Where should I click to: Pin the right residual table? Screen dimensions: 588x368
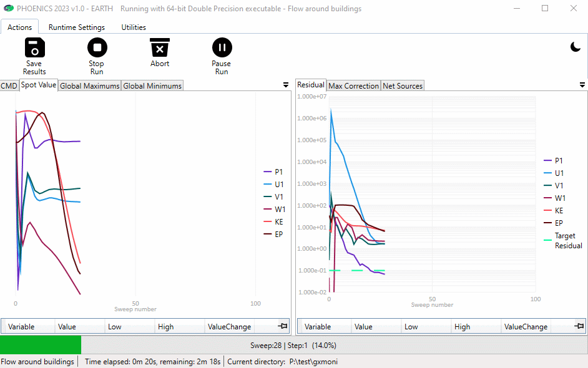pos(579,326)
